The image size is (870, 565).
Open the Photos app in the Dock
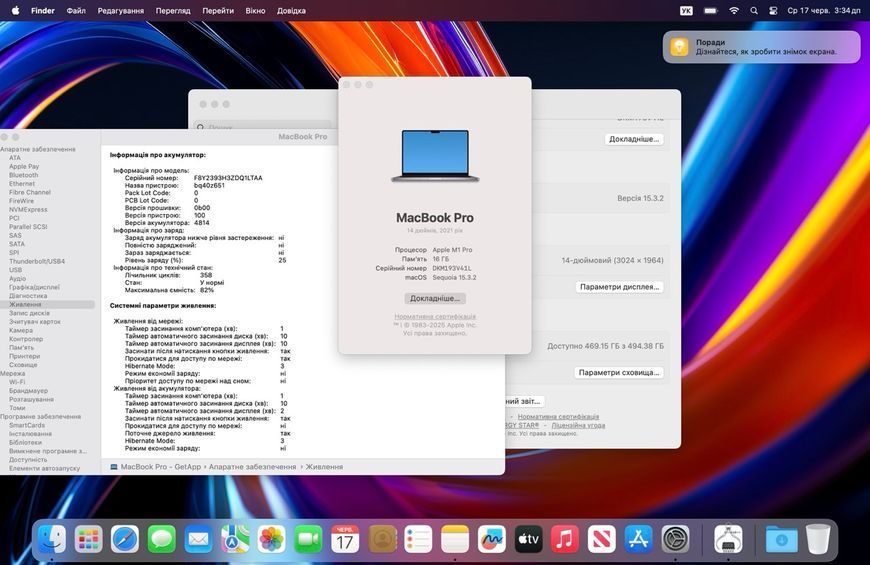[x=271, y=538]
